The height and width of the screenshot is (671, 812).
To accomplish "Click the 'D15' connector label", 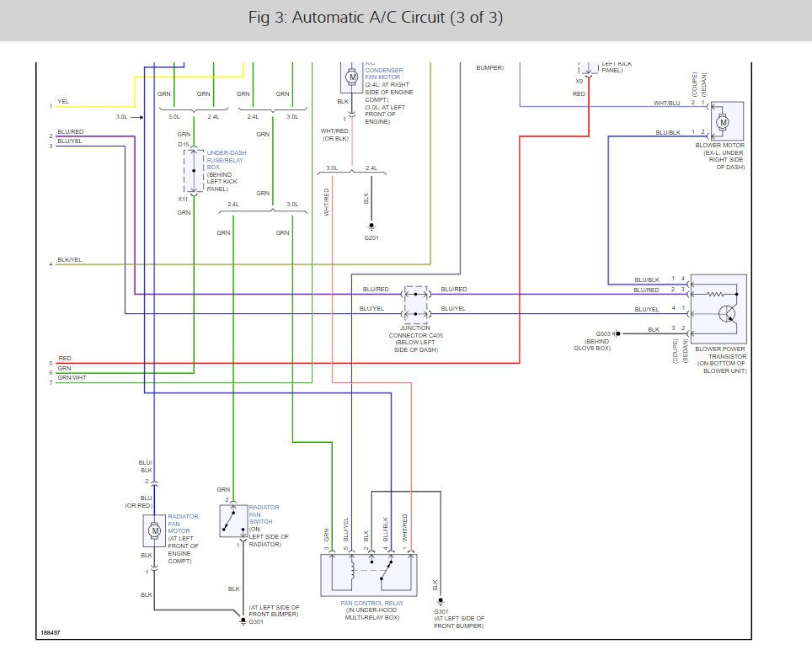I will coord(184,145).
